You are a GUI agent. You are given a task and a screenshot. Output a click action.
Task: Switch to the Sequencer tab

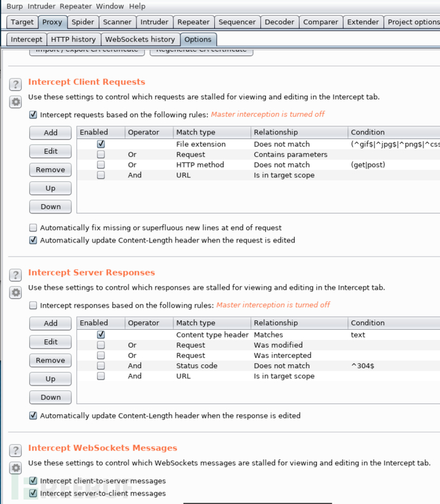pyautogui.click(x=237, y=22)
